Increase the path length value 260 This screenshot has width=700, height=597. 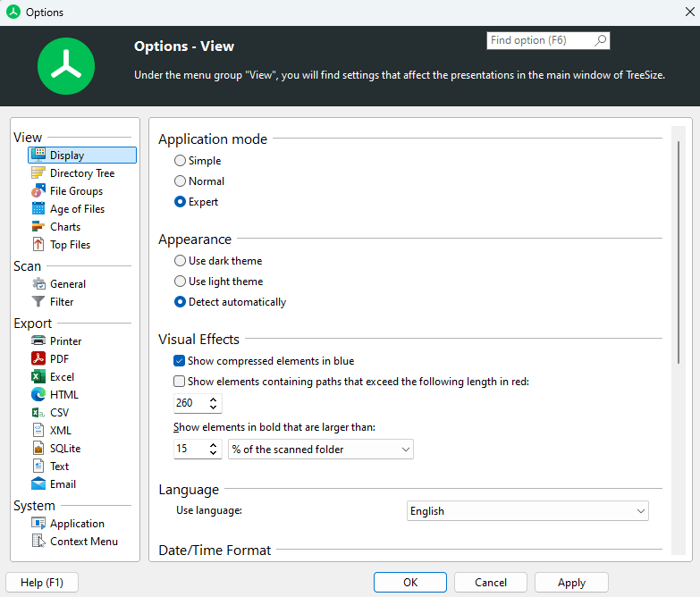pos(214,399)
